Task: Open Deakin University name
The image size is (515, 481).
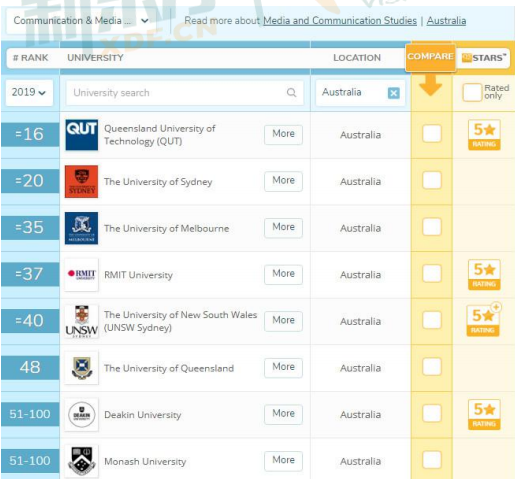Action: tap(142, 415)
